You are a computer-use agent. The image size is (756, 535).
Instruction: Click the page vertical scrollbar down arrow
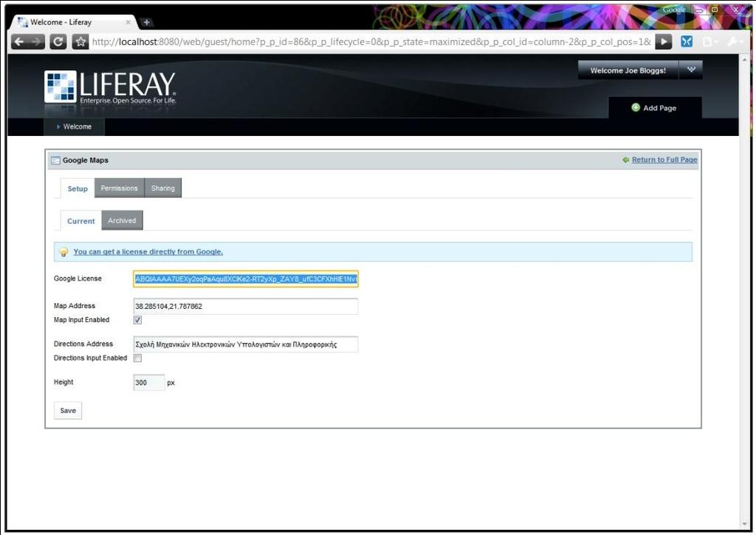pyautogui.click(x=744, y=525)
